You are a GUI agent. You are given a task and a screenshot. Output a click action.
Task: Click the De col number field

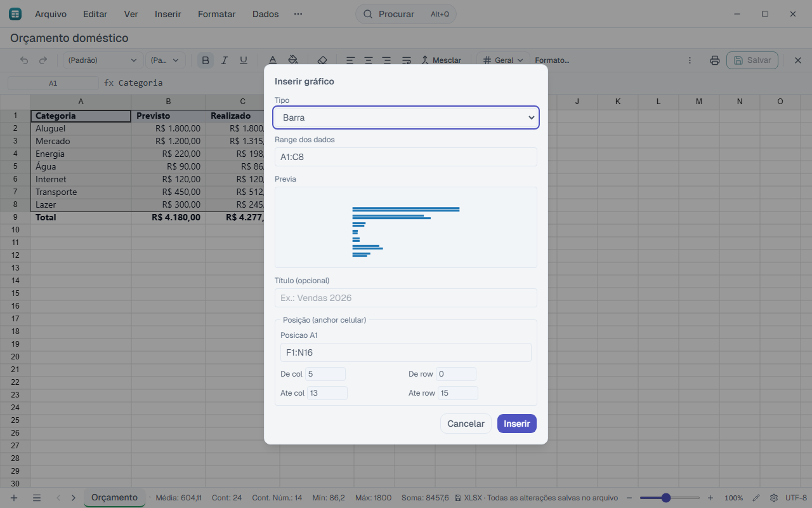point(325,374)
